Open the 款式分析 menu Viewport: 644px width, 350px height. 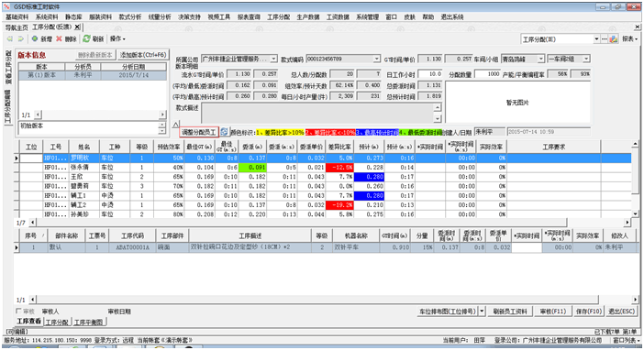[x=130, y=17]
